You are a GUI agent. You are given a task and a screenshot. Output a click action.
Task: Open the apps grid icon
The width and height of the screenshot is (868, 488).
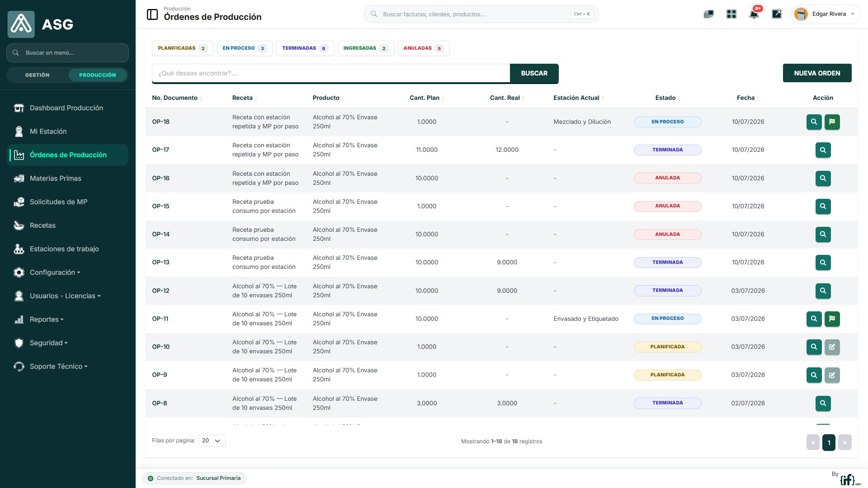731,14
